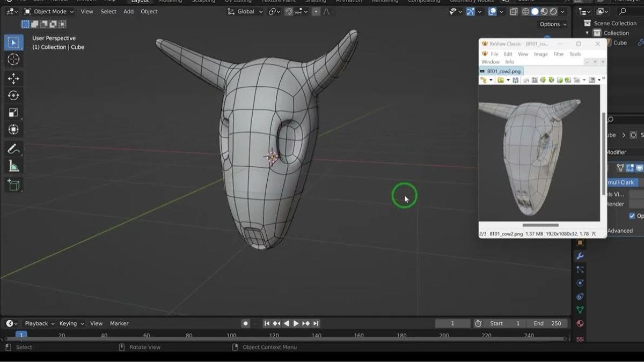This screenshot has height=362, width=644.
Task: Click the outliner search magnifier icon
Action: click(623, 11)
